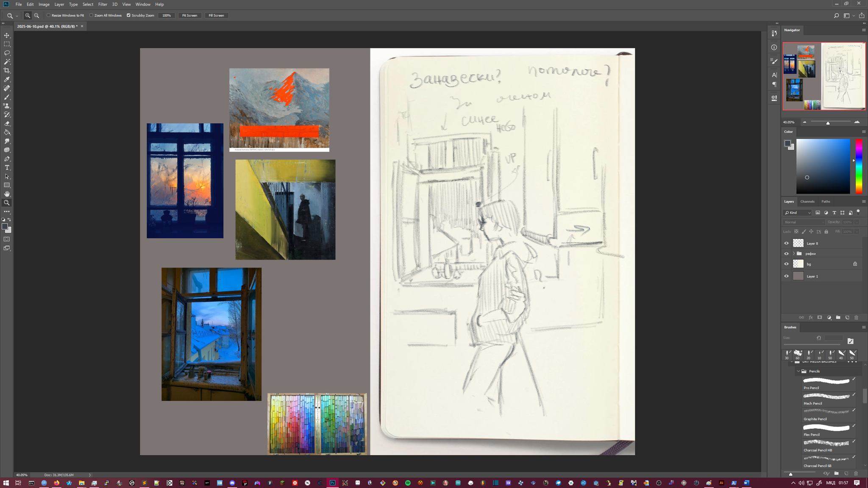The width and height of the screenshot is (868, 488).
Task: Switch to the Paths tab
Action: pyautogui.click(x=826, y=202)
